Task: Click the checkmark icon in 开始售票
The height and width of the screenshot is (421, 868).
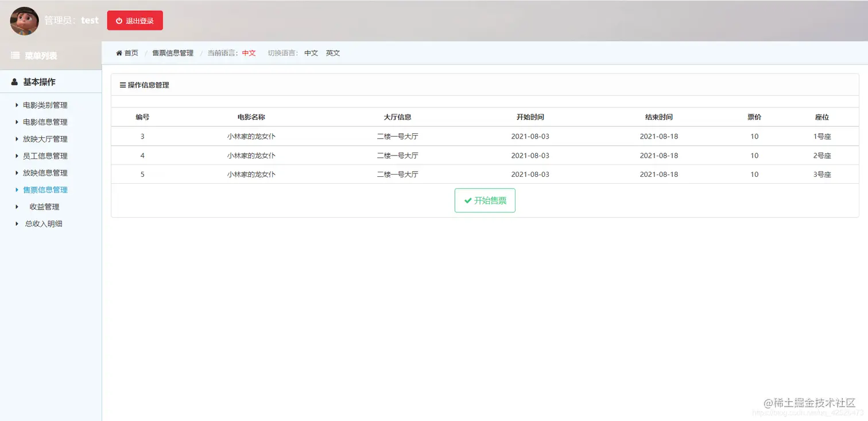Action: (468, 200)
